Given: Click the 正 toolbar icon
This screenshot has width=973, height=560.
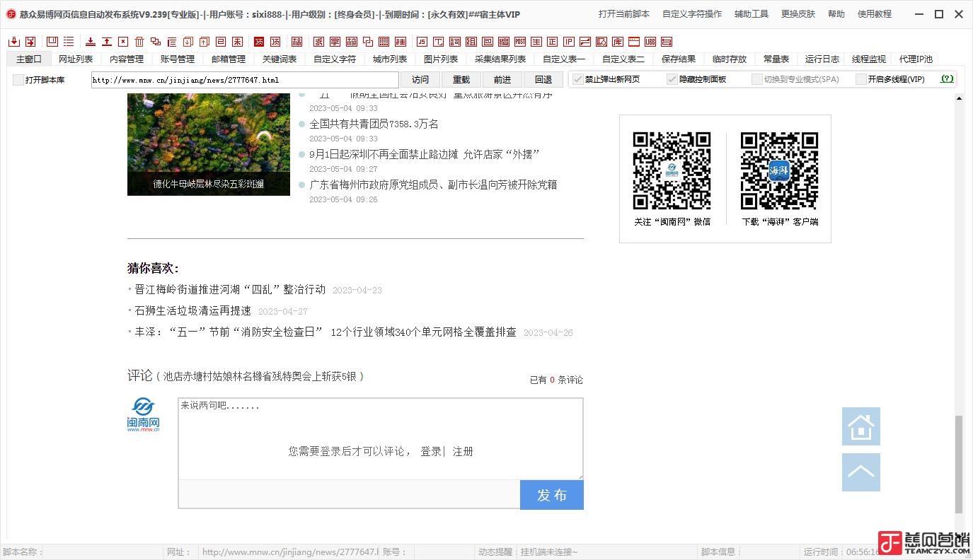Looking at the screenshot, I should 553,42.
